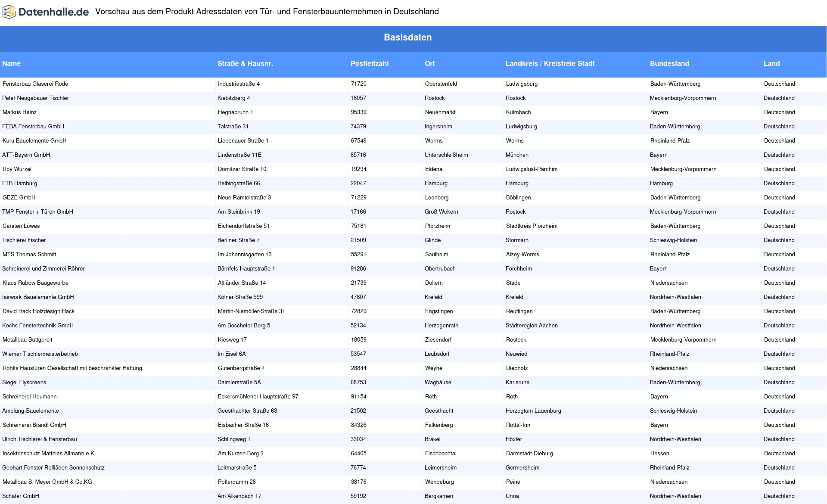
Task: Select the Rohlfs Haustüren Gesellschaft name cell
Action: (108, 368)
